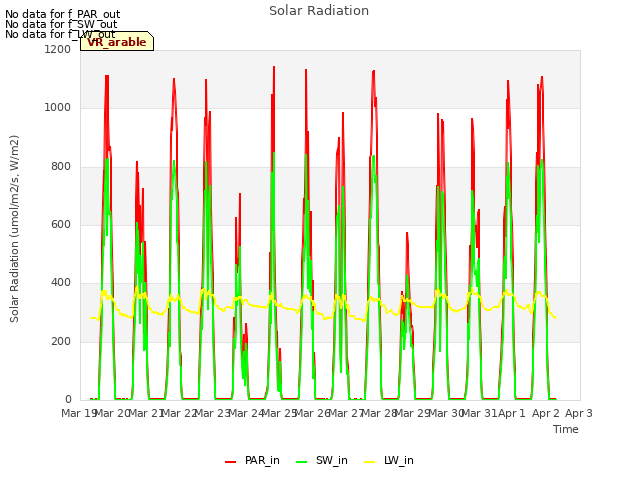The height and width of the screenshot is (480, 640).
Task: Click the Y-axis label Solar Radiation
Action: point(14,229)
